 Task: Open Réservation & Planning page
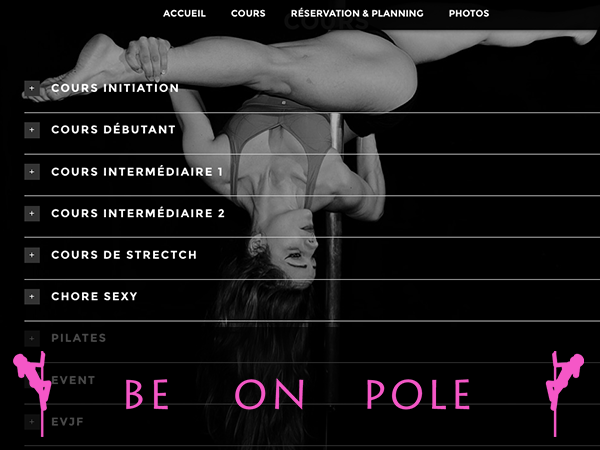pyautogui.click(x=357, y=13)
